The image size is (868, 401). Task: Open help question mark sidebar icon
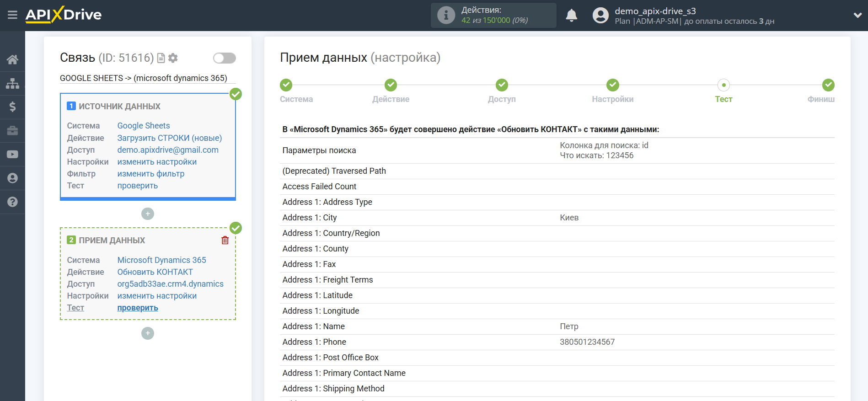click(x=12, y=202)
